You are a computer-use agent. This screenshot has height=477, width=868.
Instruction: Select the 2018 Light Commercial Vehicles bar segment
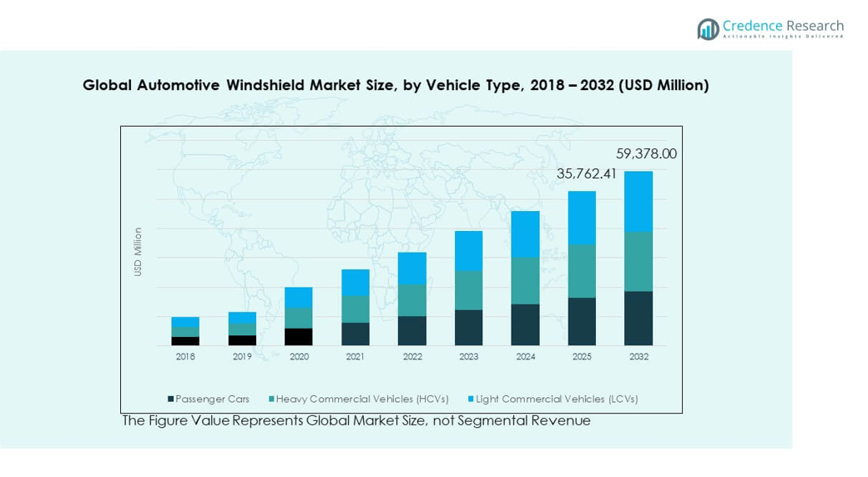tap(185, 322)
